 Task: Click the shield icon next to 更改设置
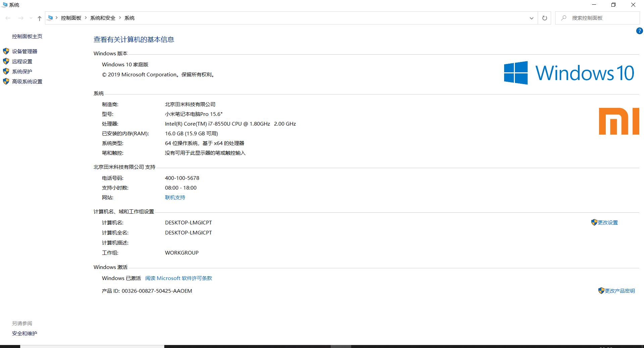(593, 222)
